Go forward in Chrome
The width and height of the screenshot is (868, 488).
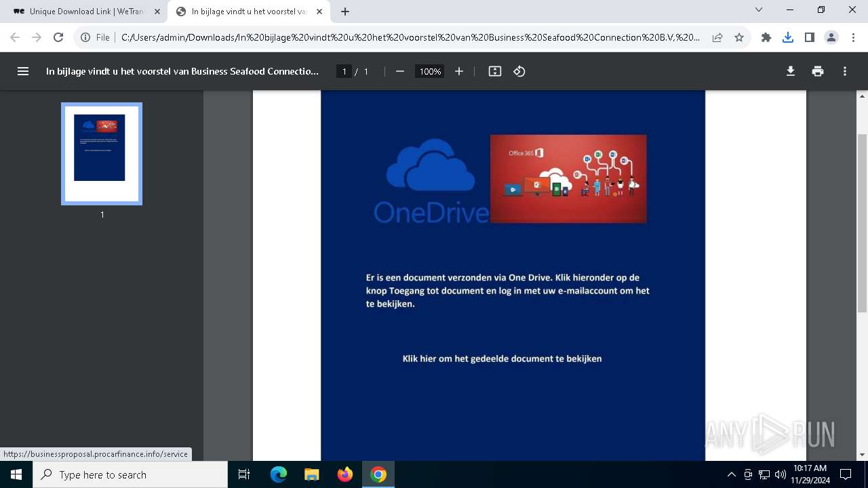(x=37, y=37)
